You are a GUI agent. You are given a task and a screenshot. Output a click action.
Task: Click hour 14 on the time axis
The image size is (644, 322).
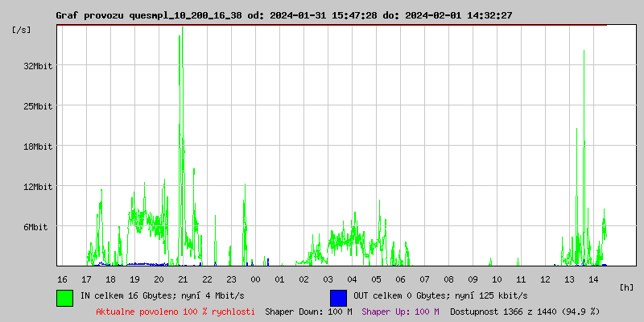pyautogui.click(x=593, y=279)
